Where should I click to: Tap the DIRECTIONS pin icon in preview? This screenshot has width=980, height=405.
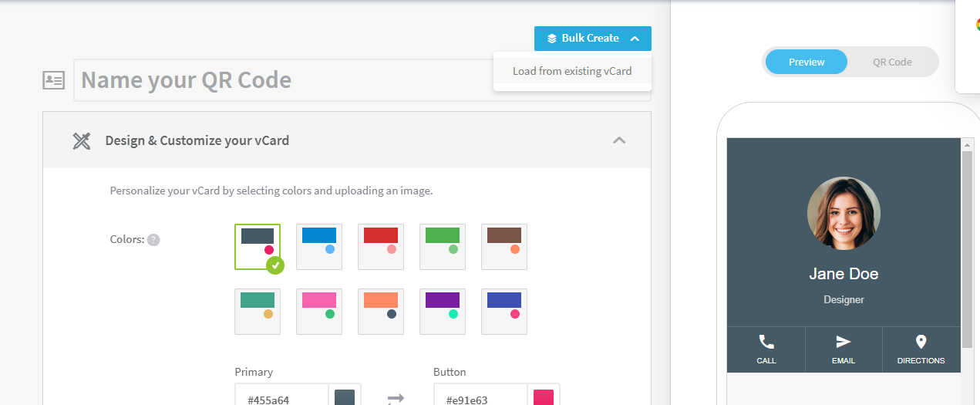pyautogui.click(x=921, y=342)
